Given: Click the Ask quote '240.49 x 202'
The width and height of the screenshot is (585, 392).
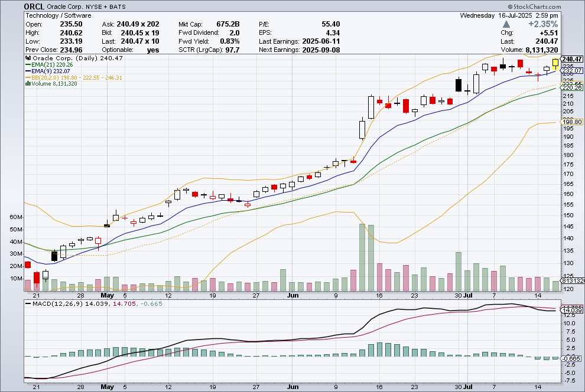Looking at the screenshot, I should point(138,24).
